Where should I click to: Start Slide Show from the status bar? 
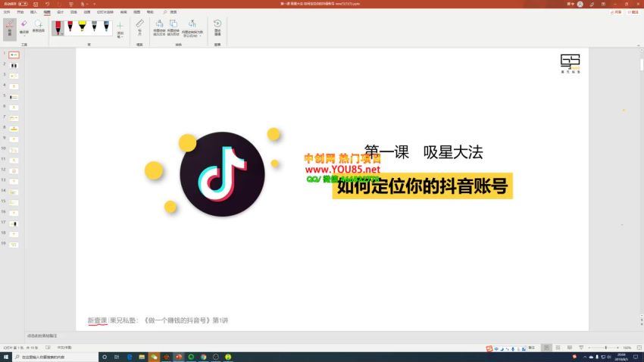(x=581, y=348)
